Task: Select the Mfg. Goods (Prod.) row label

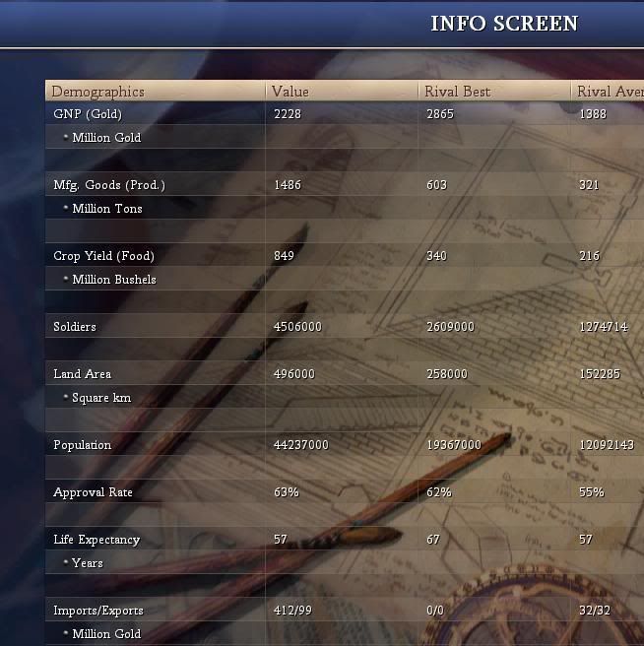Action: click(x=109, y=185)
